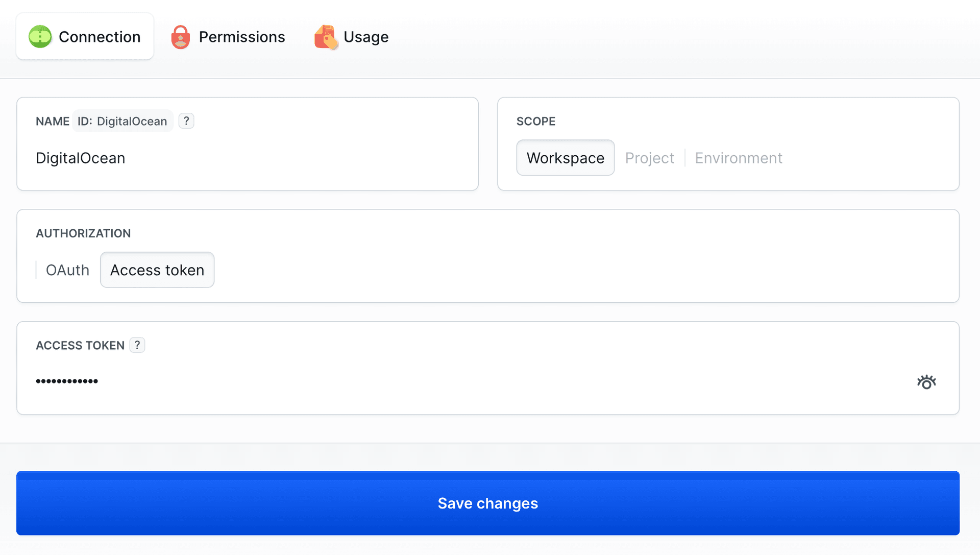This screenshot has width=980, height=555.
Task: Open the NAME help question mark
Action: (186, 120)
